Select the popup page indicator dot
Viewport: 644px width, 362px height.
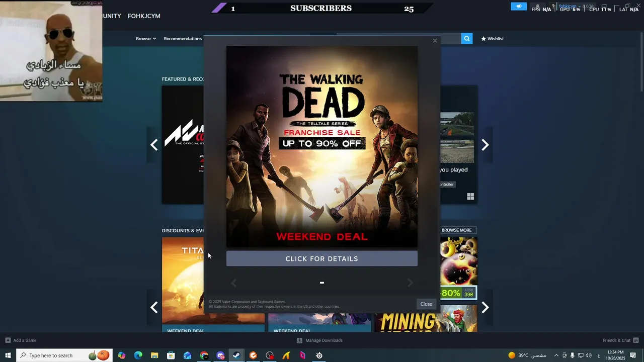(322, 283)
